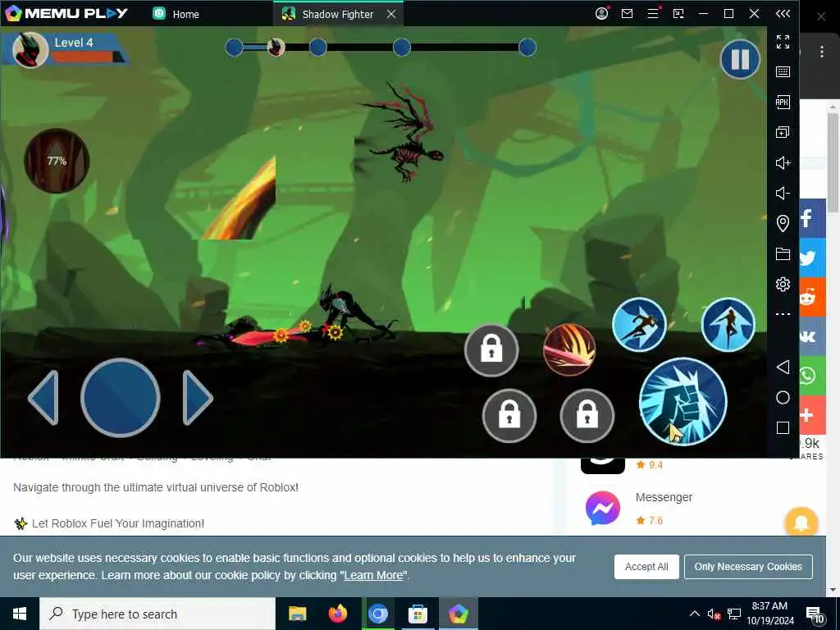Tap the jump arrow skill button
This screenshot has width=840, height=630.
[x=728, y=325]
